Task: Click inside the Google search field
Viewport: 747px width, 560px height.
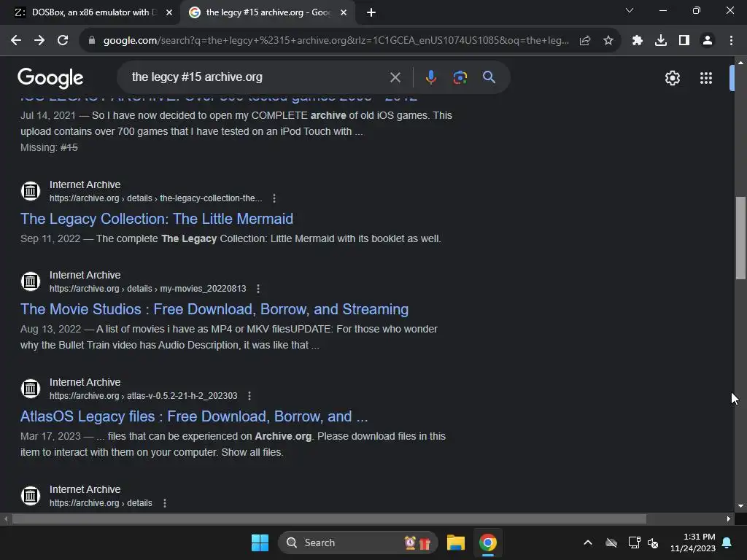Action: click(x=258, y=77)
